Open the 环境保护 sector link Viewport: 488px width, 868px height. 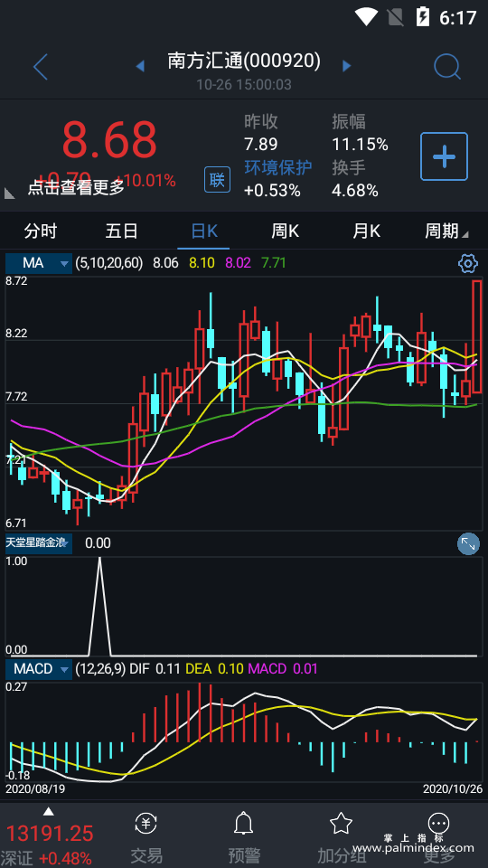pyautogui.click(x=278, y=167)
